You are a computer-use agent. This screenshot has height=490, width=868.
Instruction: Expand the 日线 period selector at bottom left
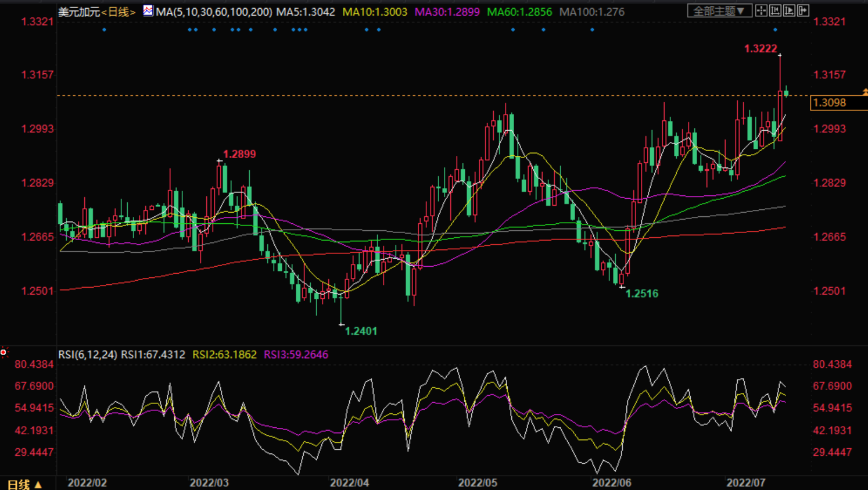[x=24, y=484]
